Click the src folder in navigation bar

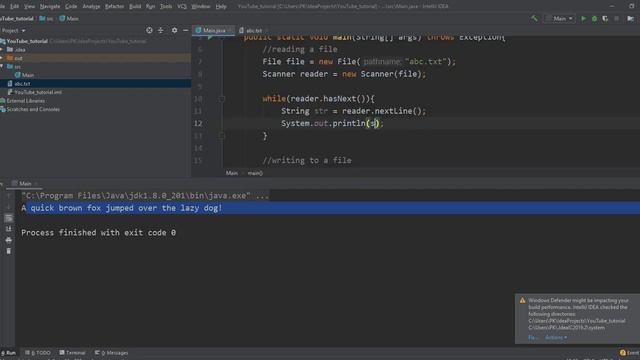[x=46, y=18]
